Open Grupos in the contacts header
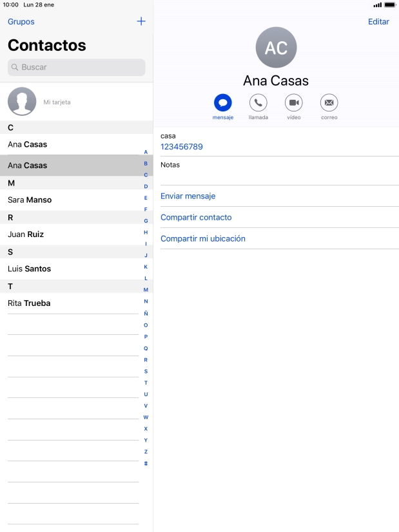Screen dimensions: 399x532 tap(21, 22)
